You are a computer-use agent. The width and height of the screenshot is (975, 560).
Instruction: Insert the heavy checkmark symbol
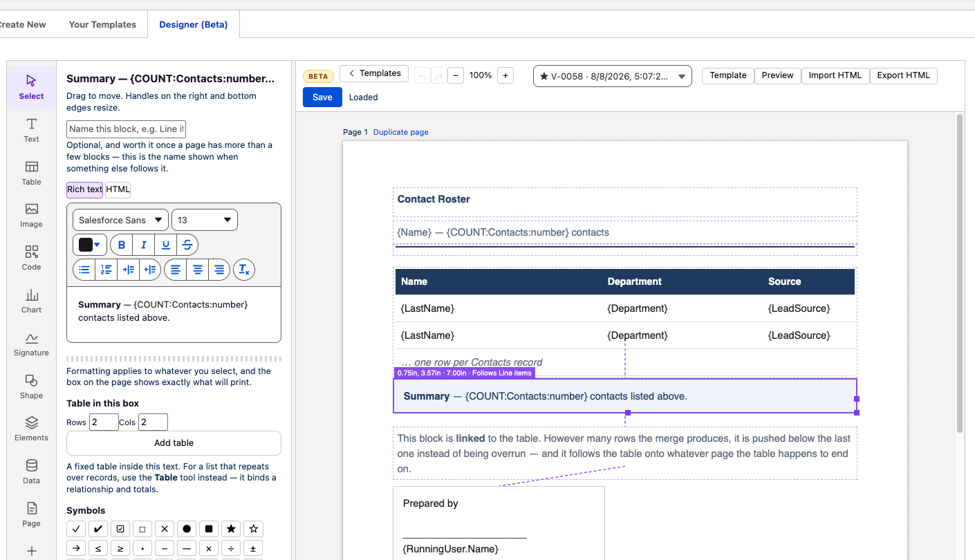(98, 529)
